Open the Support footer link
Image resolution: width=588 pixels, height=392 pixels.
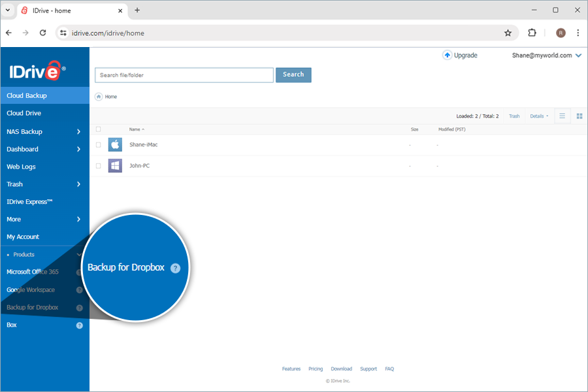(368, 369)
